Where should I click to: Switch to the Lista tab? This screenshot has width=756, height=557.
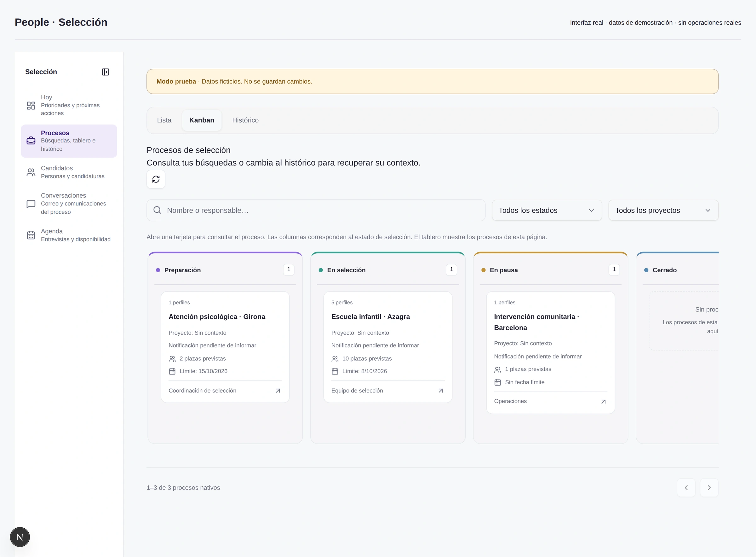click(x=164, y=120)
